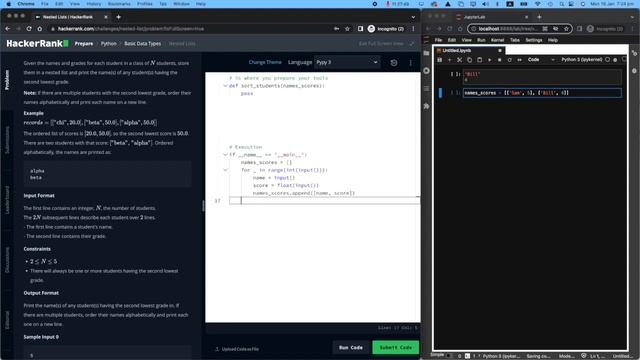Open a new tab in JupyterLab browser window

coord(539,17)
